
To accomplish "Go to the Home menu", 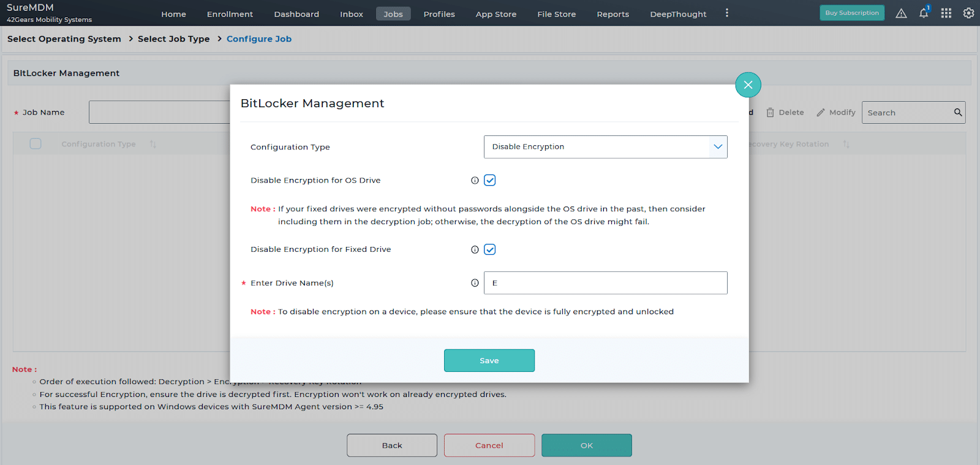I will [x=173, y=14].
